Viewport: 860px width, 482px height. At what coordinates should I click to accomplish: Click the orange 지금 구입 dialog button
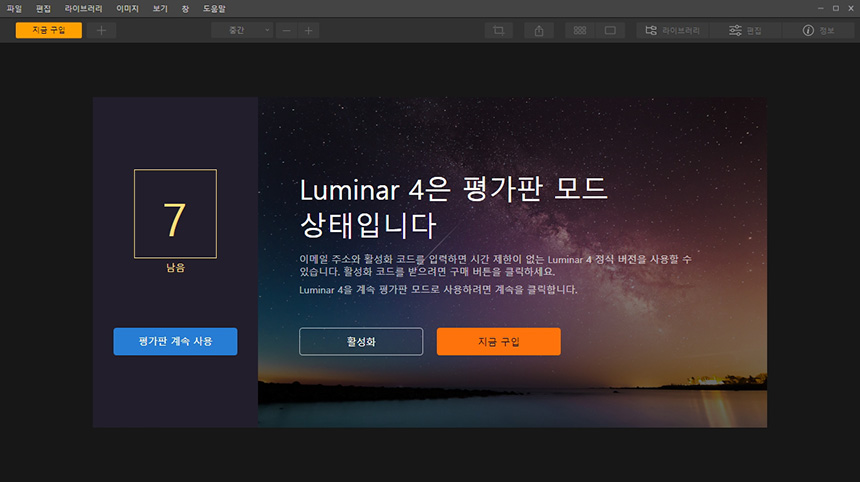pyautogui.click(x=499, y=342)
